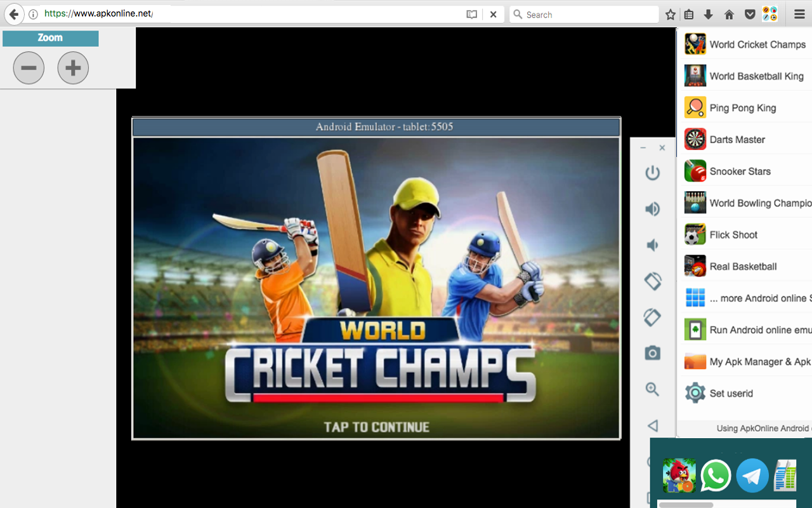
Task: Click the Using ApkOnline Android text
Action: 764,429
